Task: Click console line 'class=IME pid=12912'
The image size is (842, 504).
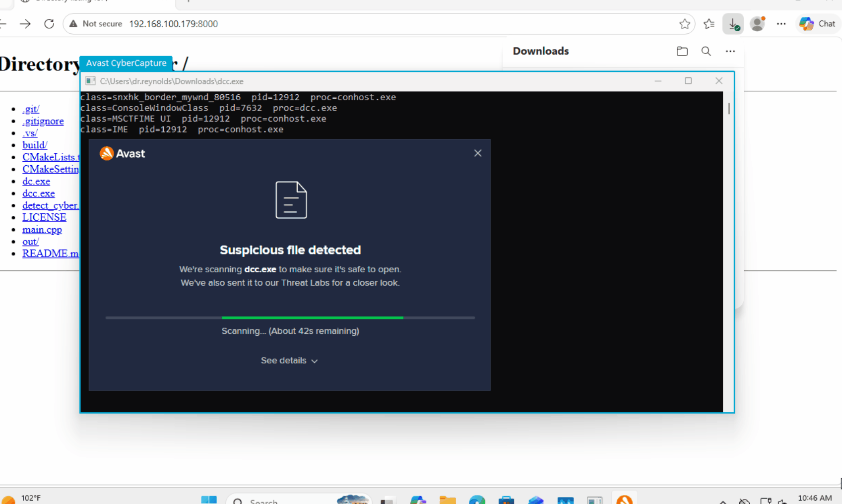Action: point(134,129)
